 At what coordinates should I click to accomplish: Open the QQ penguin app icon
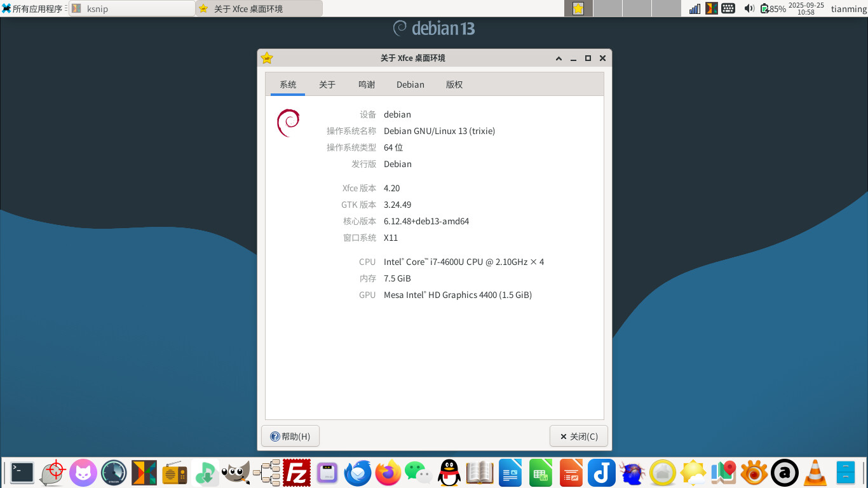point(449,473)
